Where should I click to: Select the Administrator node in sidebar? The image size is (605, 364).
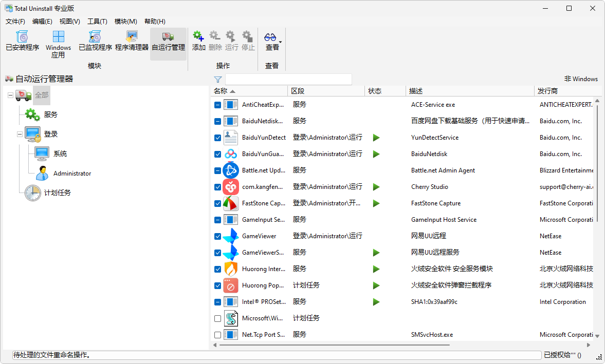pyautogui.click(x=72, y=173)
